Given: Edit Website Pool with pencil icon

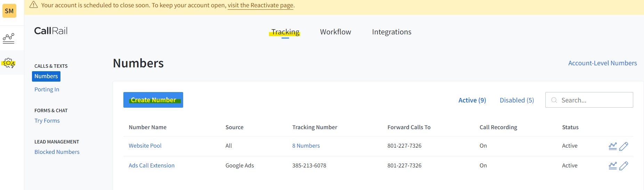Looking at the screenshot, I should click(x=624, y=146).
